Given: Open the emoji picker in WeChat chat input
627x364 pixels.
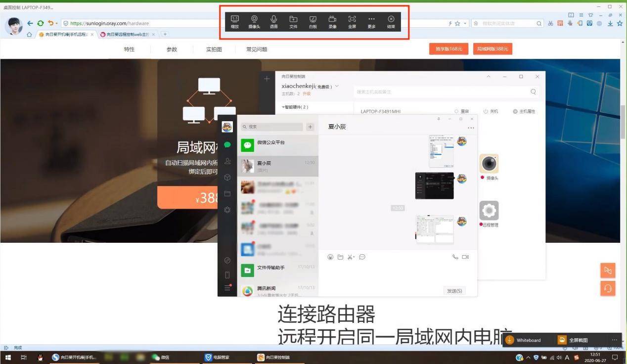Looking at the screenshot, I should 330,257.
